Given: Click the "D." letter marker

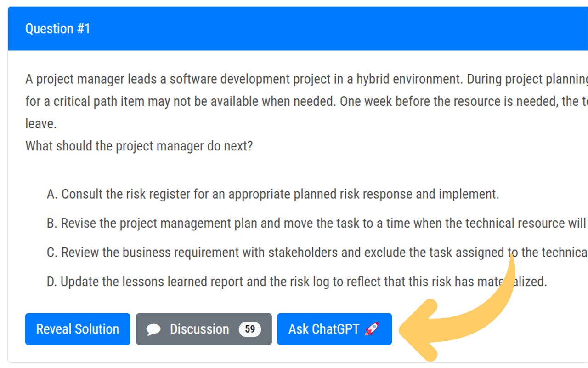Looking at the screenshot, I should tap(52, 282).
